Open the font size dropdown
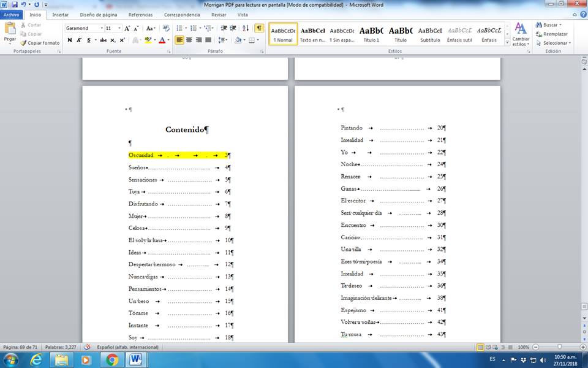588x368 pixels. pyautogui.click(x=118, y=28)
